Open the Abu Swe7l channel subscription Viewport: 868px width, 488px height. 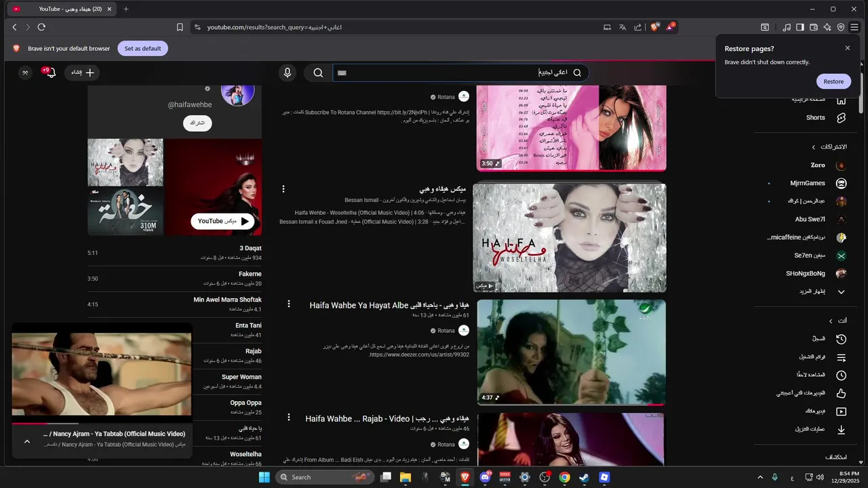coord(810,219)
